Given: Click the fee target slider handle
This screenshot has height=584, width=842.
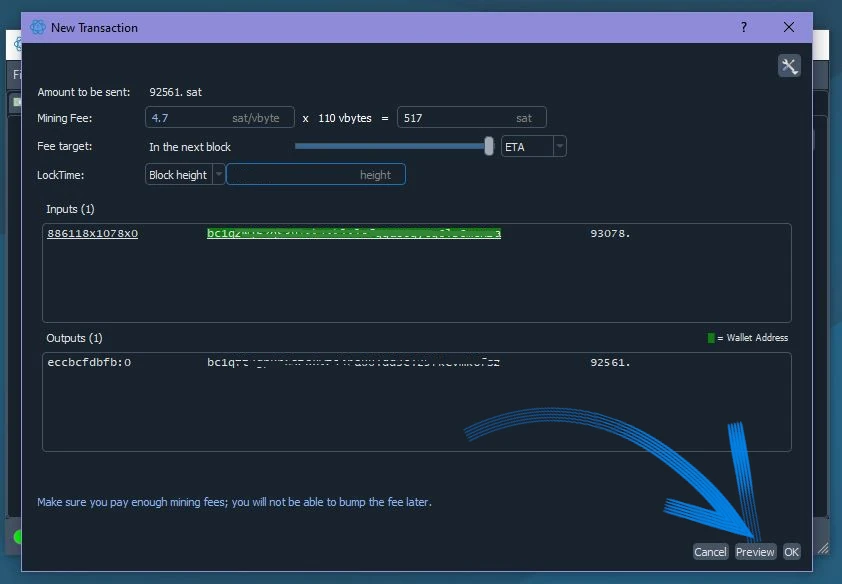Looking at the screenshot, I should (x=489, y=146).
